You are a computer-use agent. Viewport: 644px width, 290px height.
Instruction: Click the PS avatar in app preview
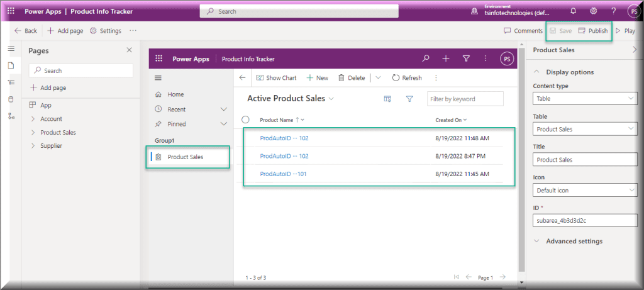point(507,59)
